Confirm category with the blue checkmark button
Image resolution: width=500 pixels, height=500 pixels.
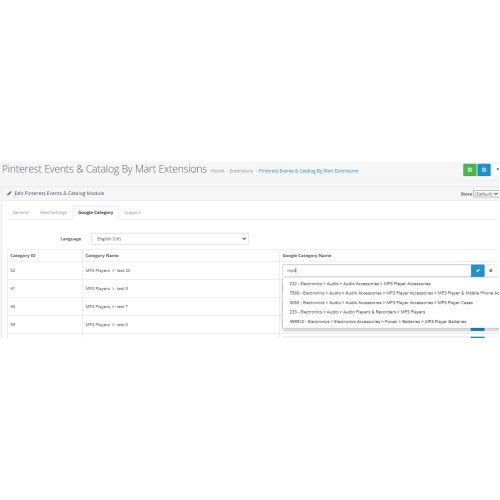point(478,270)
